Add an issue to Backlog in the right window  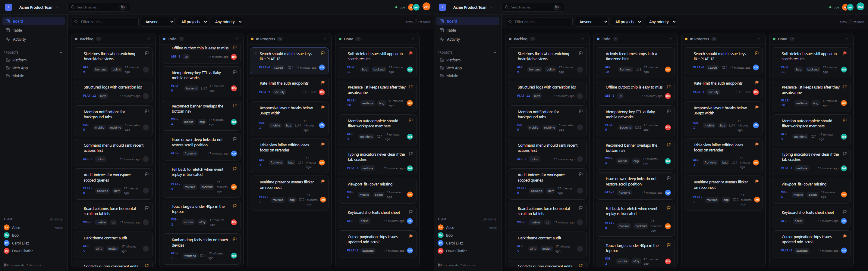click(x=583, y=39)
